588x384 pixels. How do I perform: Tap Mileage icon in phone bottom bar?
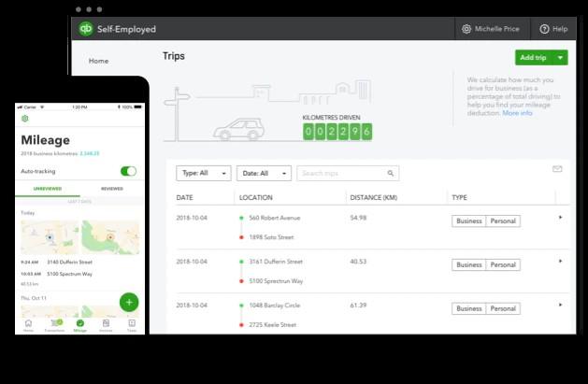pyautogui.click(x=79, y=325)
